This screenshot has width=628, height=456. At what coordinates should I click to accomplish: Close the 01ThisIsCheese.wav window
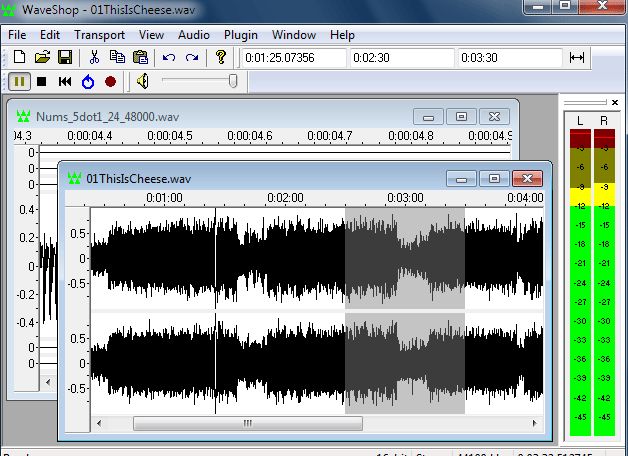pos(527,179)
